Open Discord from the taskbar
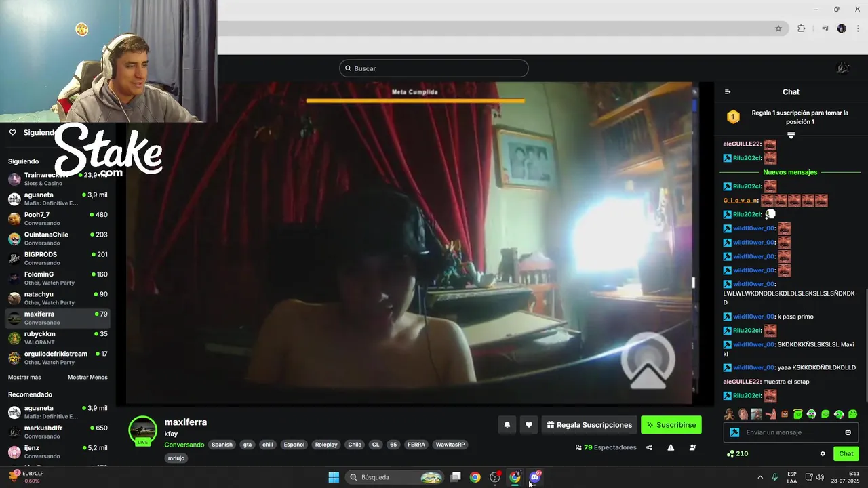Viewport: 868px width, 488px height. (x=535, y=477)
